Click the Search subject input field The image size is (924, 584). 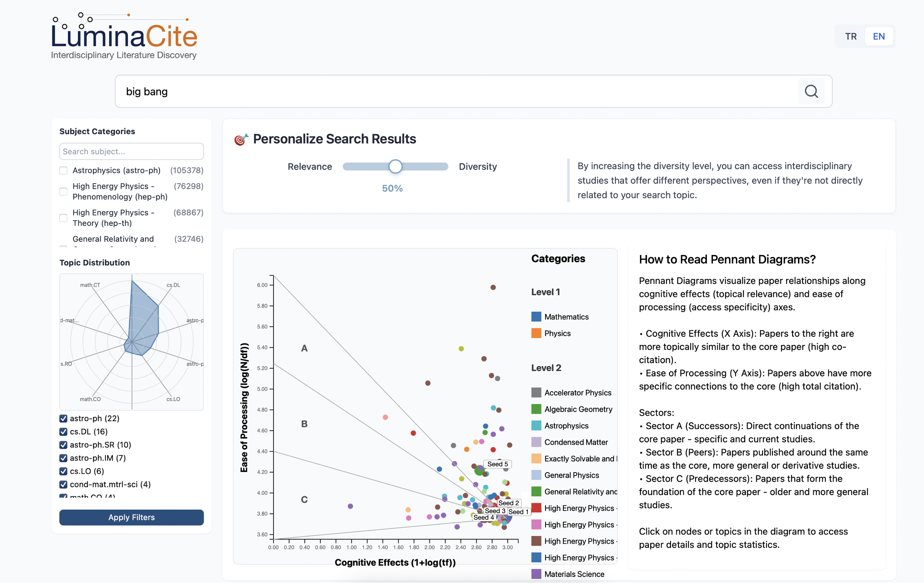pos(132,152)
